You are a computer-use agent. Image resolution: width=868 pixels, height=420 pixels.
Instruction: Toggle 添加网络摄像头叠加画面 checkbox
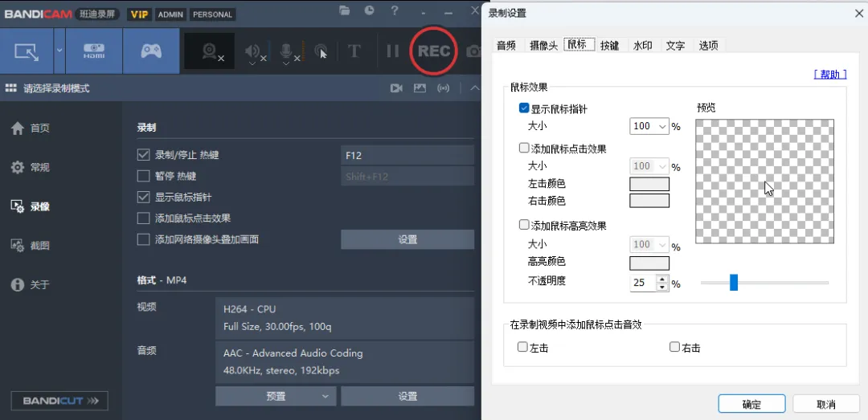coord(143,239)
